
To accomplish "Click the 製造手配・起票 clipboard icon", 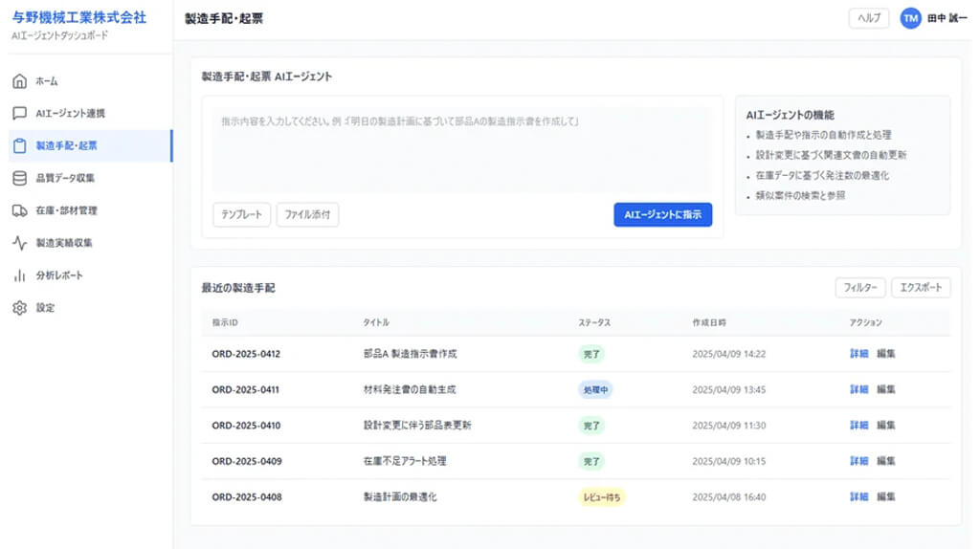I will (x=19, y=146).
